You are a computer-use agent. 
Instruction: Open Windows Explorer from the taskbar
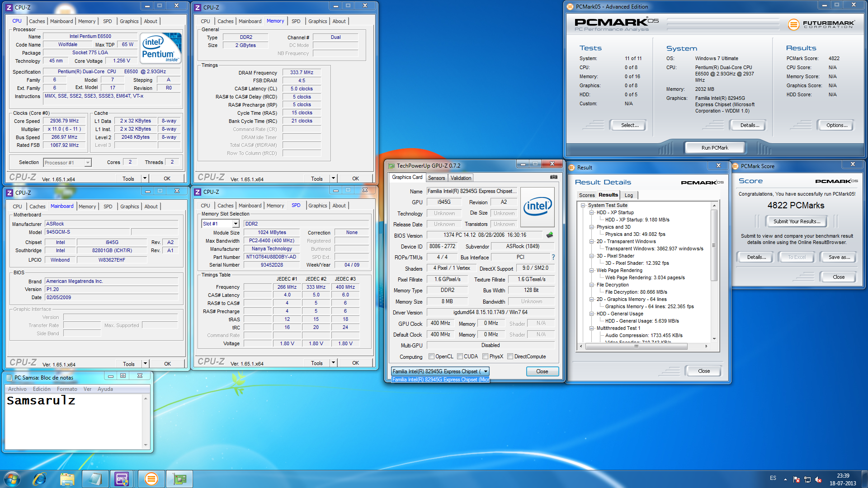pyautogui.click(x=67, y=479)
